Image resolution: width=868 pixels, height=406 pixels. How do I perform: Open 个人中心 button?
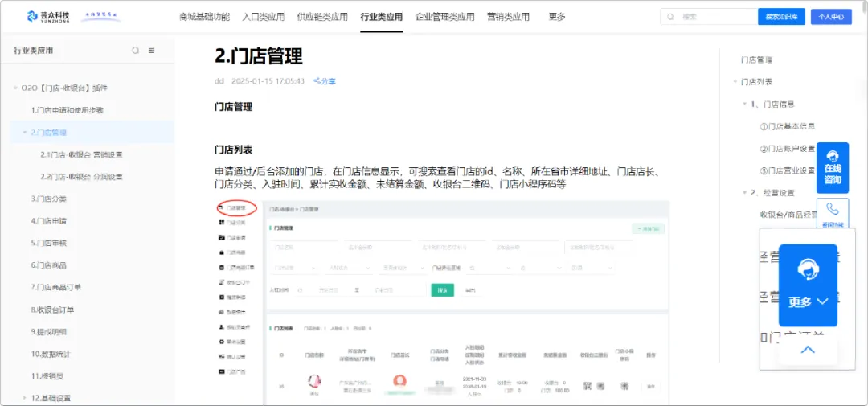pos(831,17)
